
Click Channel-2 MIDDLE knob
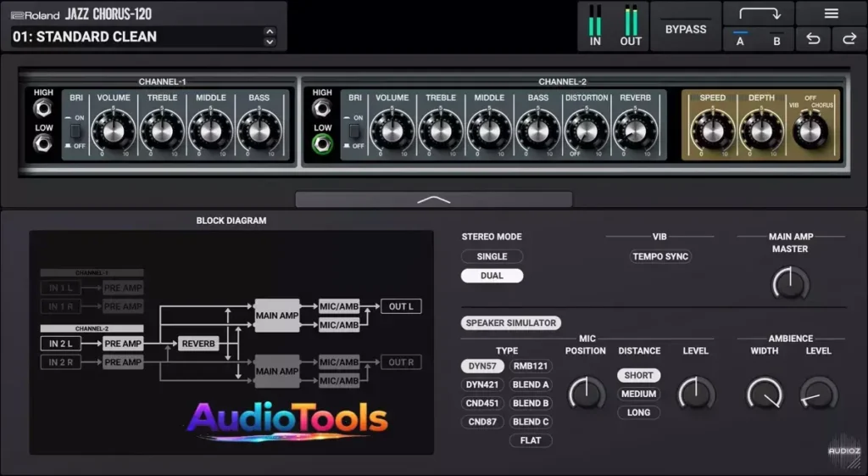[x=489, y=131]
